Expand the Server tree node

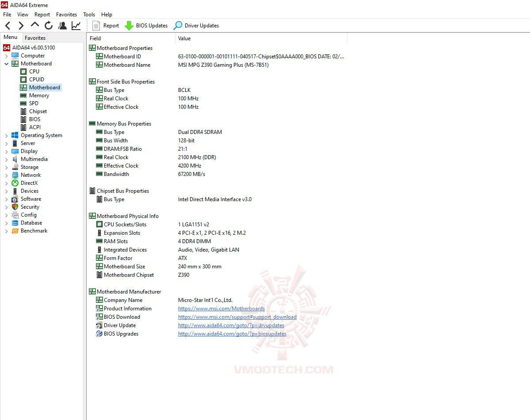coord(7,143)
